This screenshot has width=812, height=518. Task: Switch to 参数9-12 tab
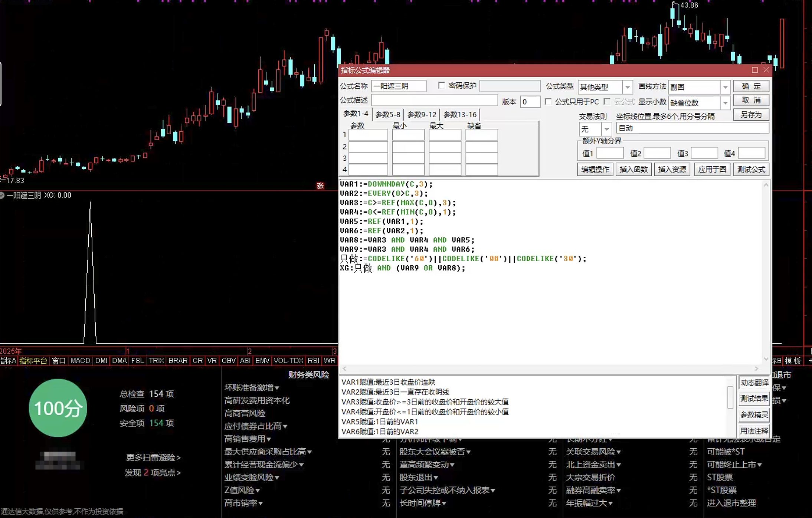pos(422,115)
